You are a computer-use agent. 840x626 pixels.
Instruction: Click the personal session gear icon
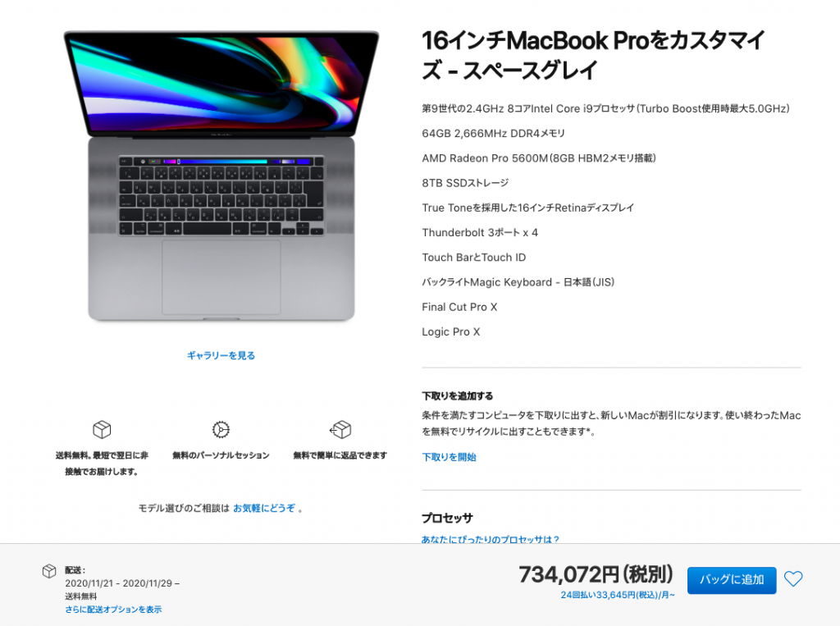click(x=221, y=429)
